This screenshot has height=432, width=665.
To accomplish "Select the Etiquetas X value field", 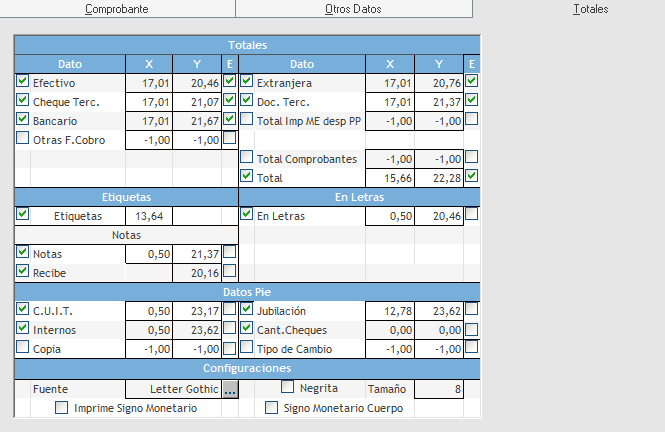I will pos(148,215).
